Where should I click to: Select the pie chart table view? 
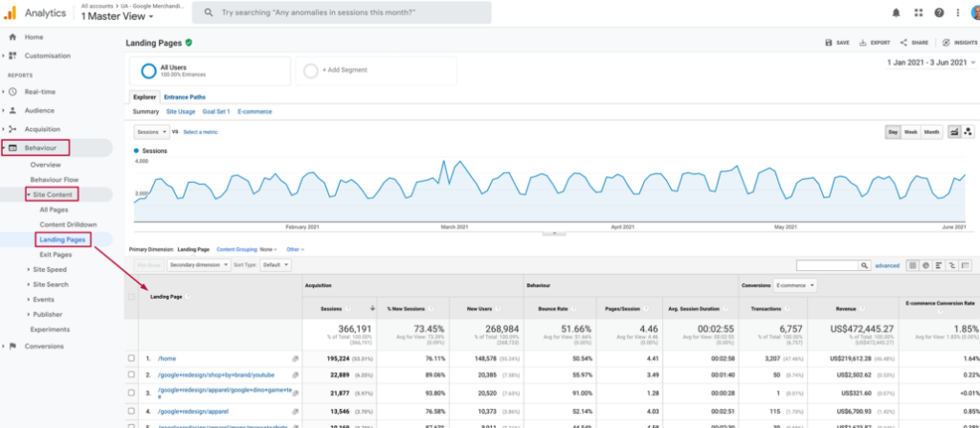coord(926,264)
